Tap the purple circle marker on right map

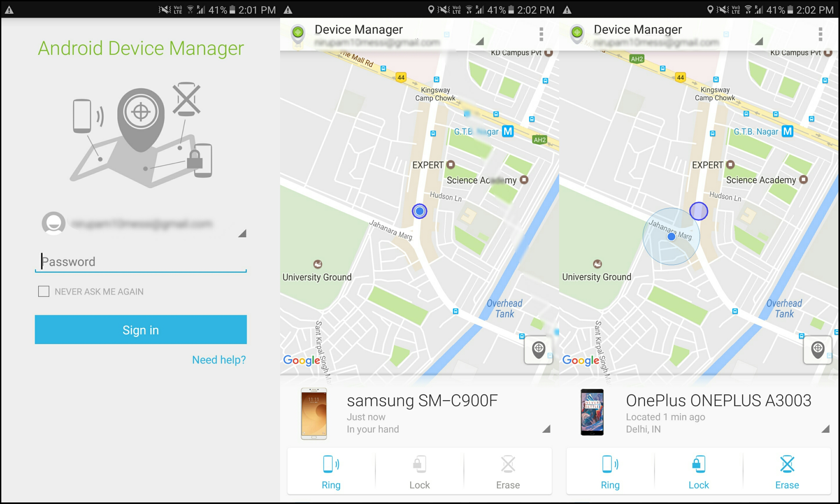coord(699,211)
